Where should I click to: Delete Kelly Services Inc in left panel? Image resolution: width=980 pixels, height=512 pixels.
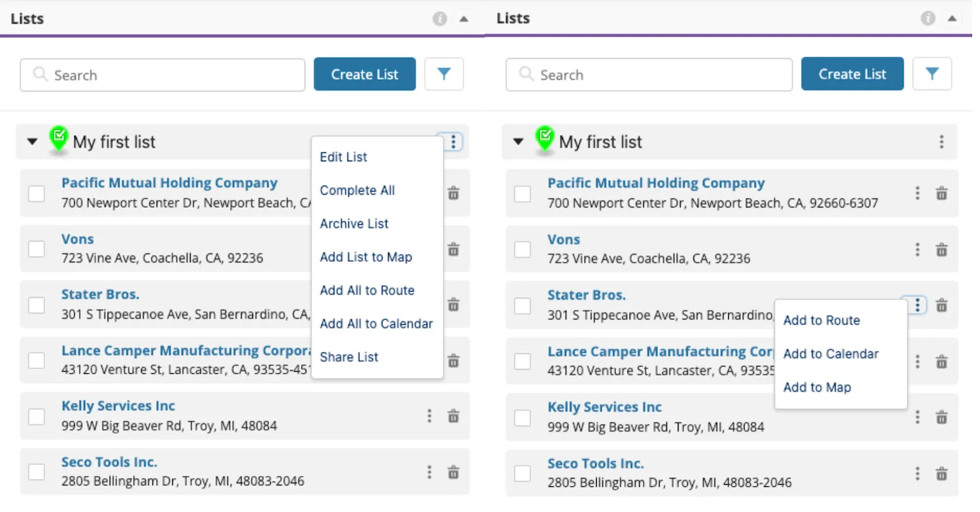[453, 416]
